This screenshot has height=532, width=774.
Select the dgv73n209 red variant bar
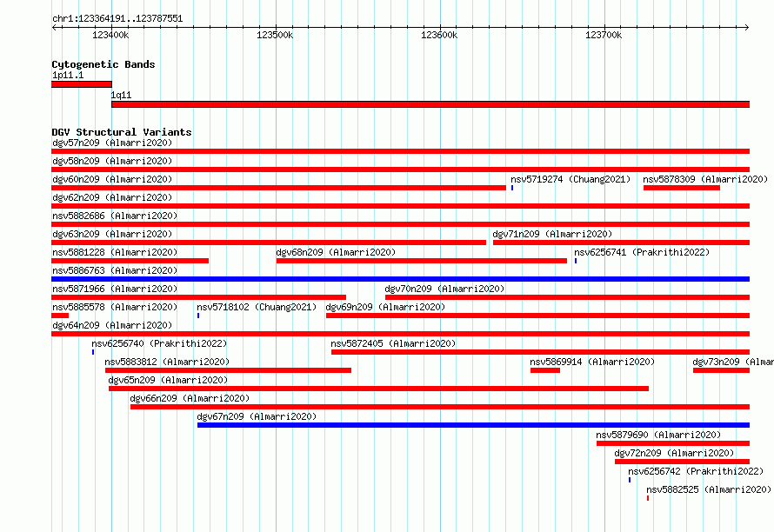point(721,370)
